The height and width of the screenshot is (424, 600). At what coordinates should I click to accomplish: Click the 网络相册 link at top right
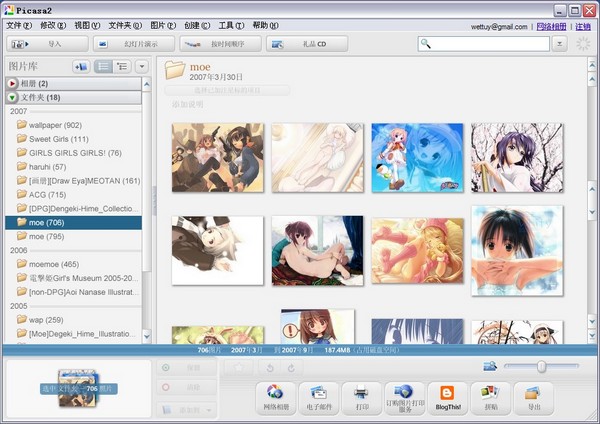pyautogui.click(x=553, y=26)
